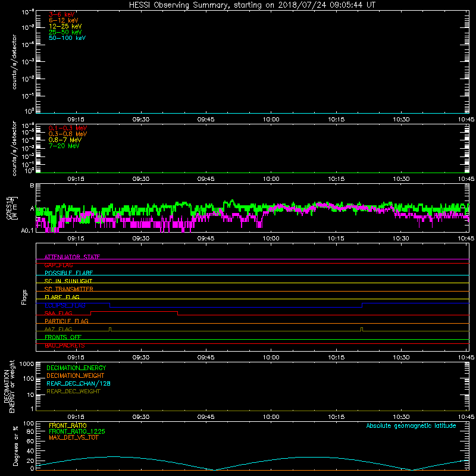Click the ECLIPSE_FLAG label
476x476 pixels.
pyautogui.click(x=65, y=305)
